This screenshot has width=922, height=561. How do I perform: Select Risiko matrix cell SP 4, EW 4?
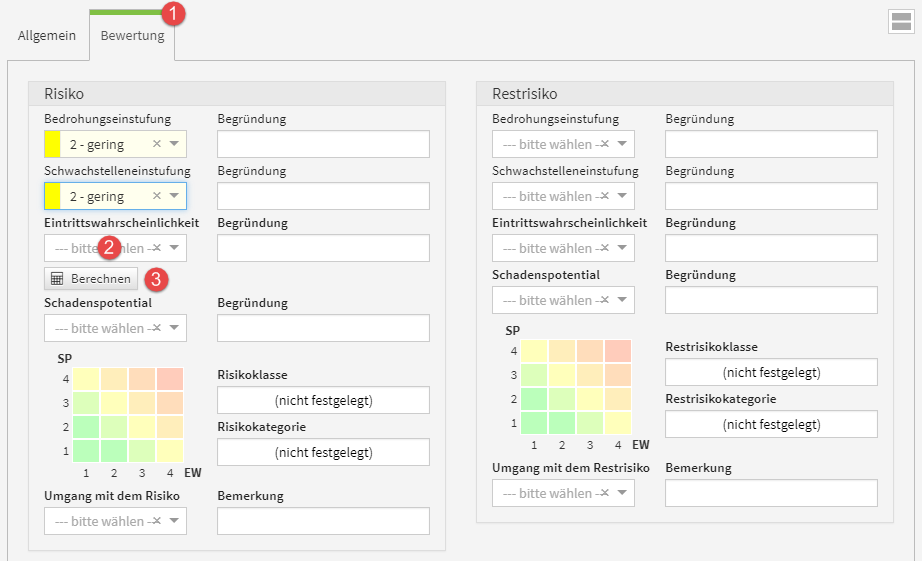pyautogui.click(x=170, y=379)
